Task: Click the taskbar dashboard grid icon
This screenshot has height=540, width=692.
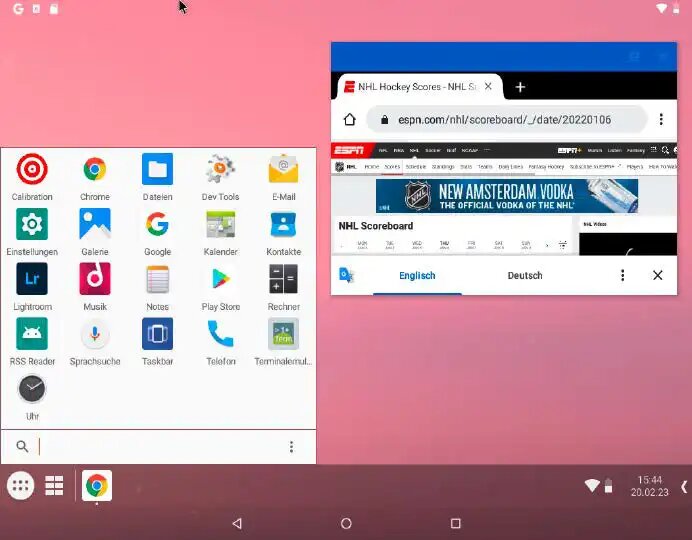Action: pos(54,486)
